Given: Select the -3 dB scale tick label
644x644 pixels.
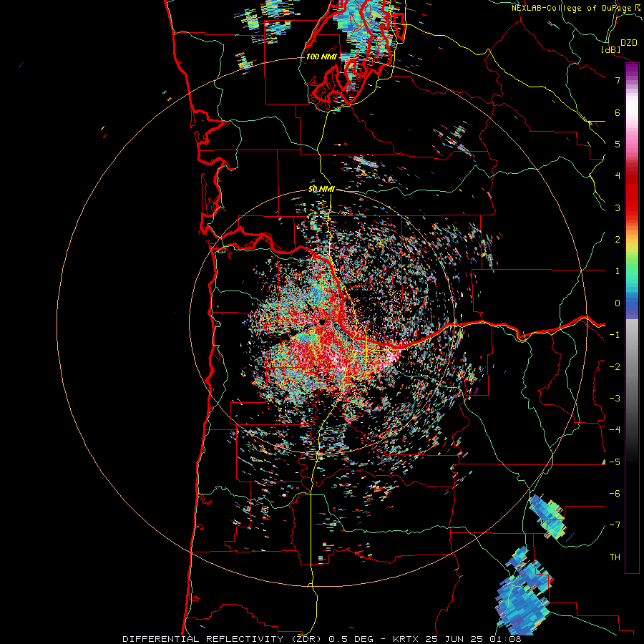Looking at the screenshot, I should (615, 398).
